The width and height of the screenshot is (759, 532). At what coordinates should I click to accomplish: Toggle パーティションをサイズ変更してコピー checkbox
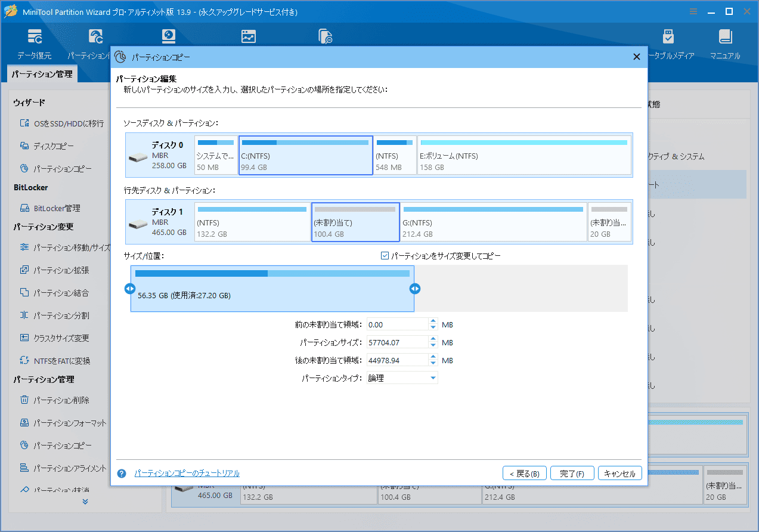(385, 256)
